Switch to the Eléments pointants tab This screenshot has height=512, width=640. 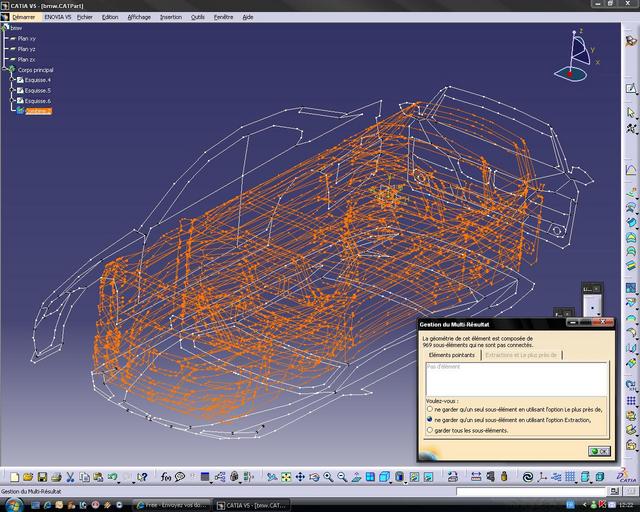(x=452, y=355)
